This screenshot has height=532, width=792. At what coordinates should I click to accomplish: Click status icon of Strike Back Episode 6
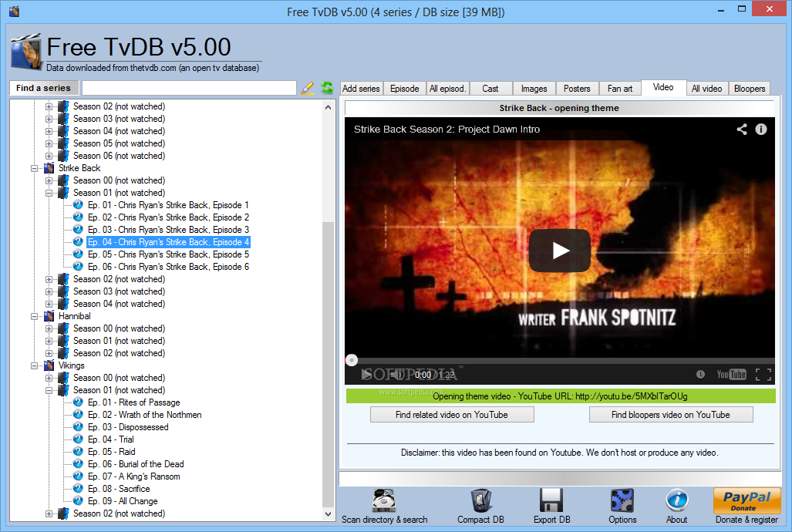(x=78, y=266)
